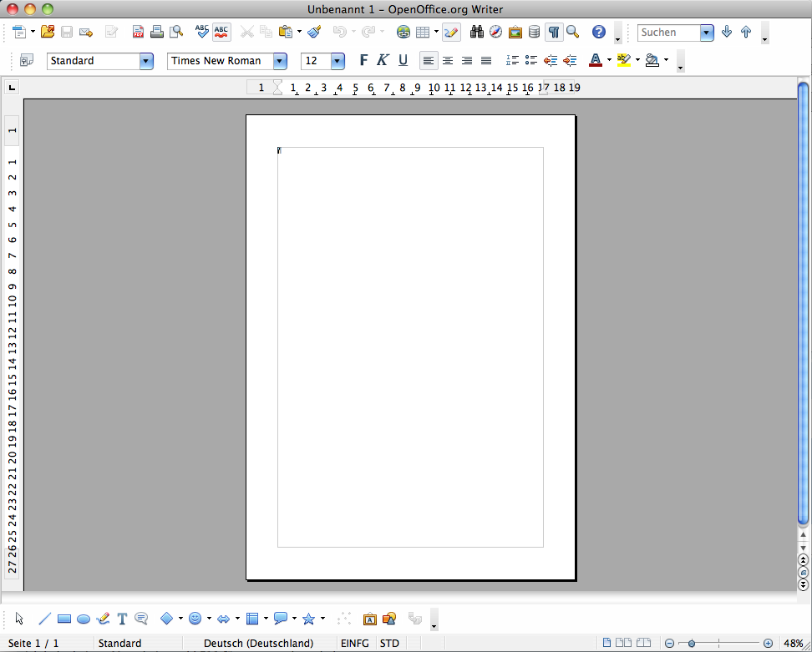Open the page preview
The image size is (812, 652).
point(175,31)
